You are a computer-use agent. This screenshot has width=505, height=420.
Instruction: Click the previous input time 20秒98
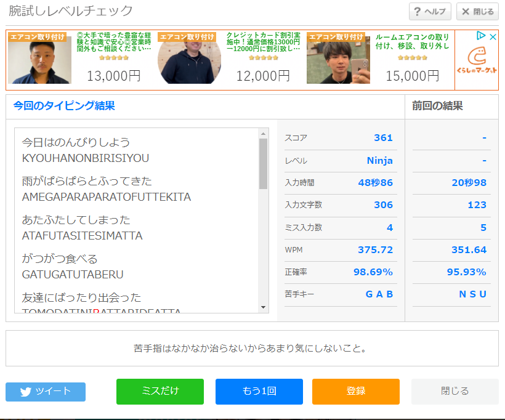tap(469, 183)
